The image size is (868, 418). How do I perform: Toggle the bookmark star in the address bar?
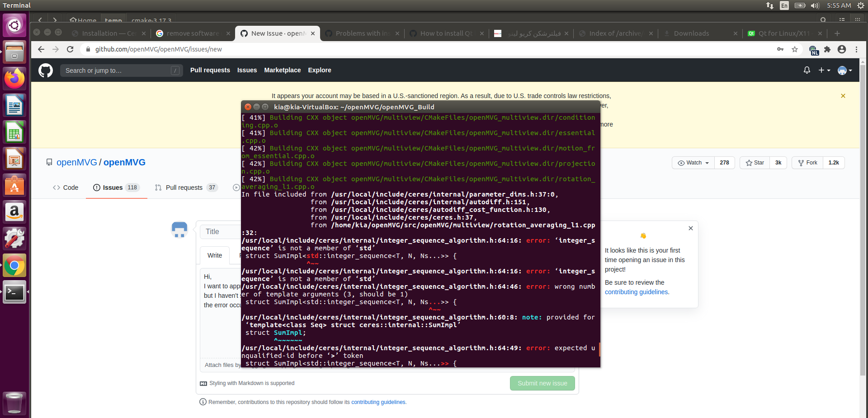[794, 49]
